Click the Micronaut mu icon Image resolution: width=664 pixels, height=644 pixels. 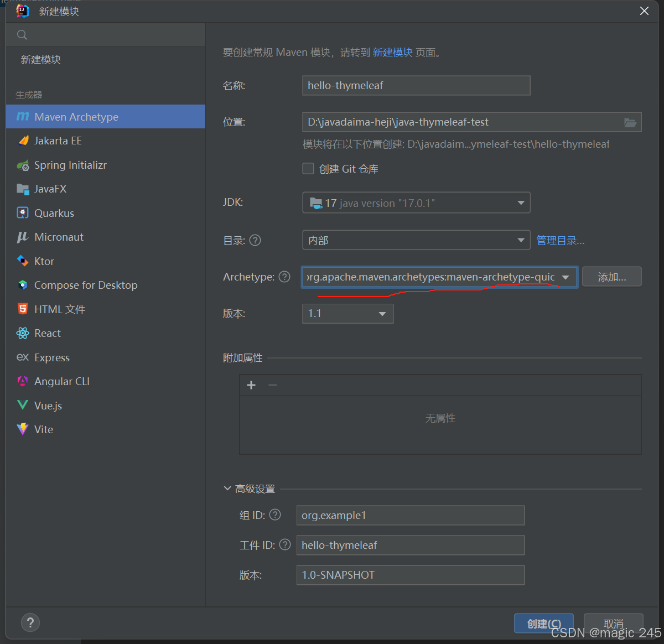23,237
